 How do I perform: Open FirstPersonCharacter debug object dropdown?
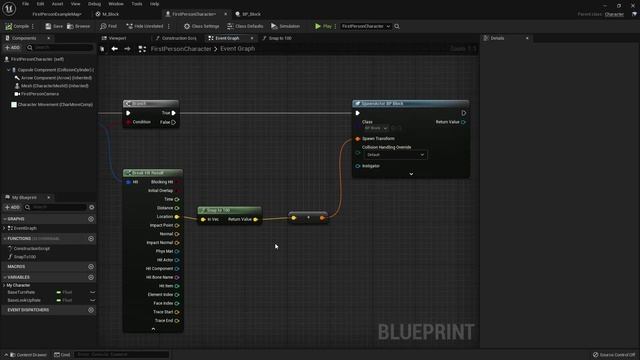(366, 26)
